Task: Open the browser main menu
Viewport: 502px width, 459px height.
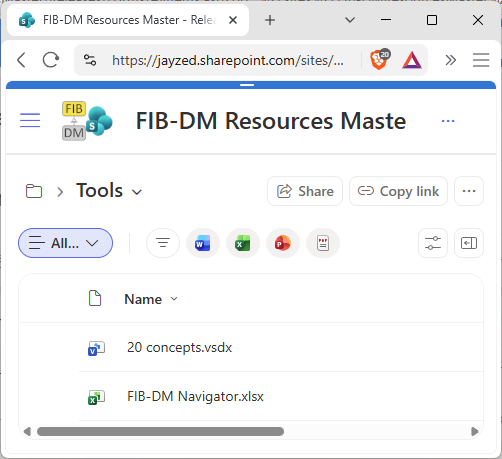Action: pyautogui.click(x=481, y=60)
